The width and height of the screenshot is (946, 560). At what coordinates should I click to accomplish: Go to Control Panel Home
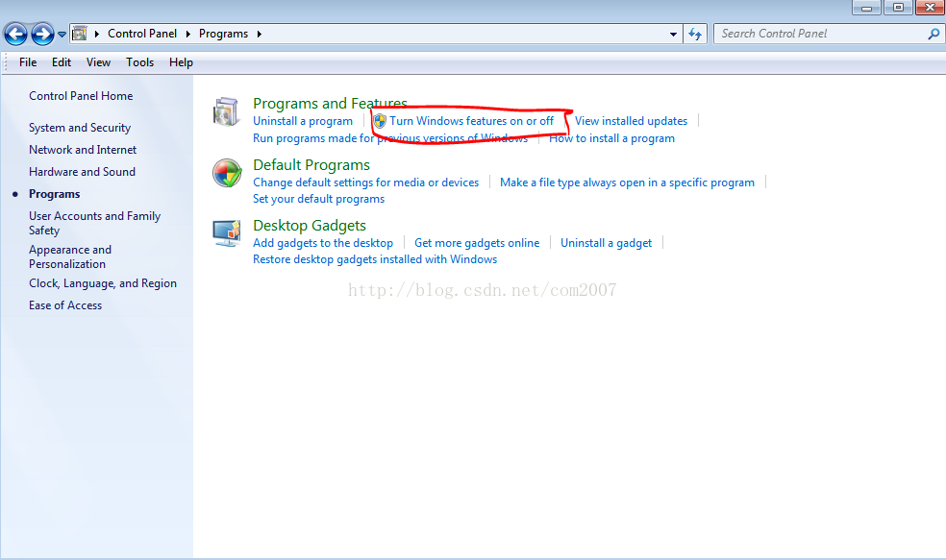click(81, 96)
